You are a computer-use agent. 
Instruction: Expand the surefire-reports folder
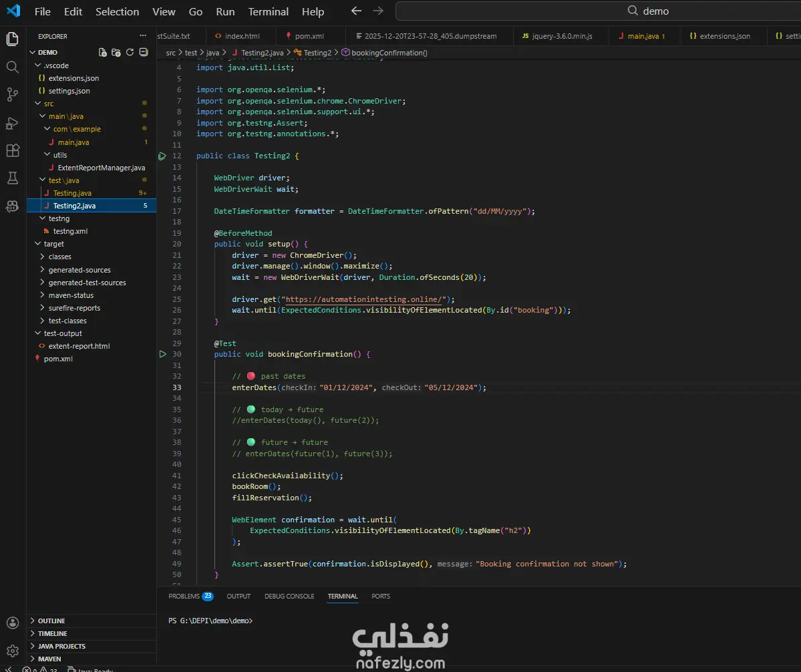tap(74, 308)
